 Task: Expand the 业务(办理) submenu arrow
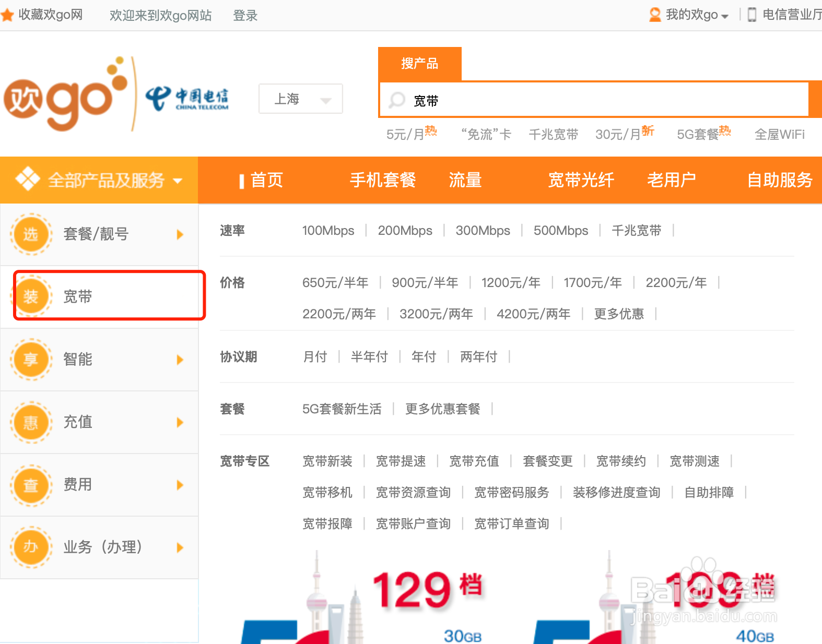click(180, 547)
